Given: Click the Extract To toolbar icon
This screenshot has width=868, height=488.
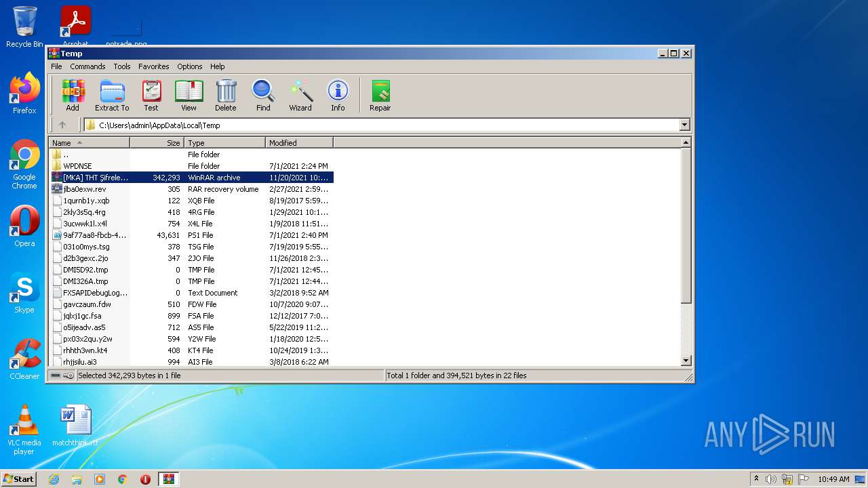Looking at the screenshot, I should click(112, 96).
